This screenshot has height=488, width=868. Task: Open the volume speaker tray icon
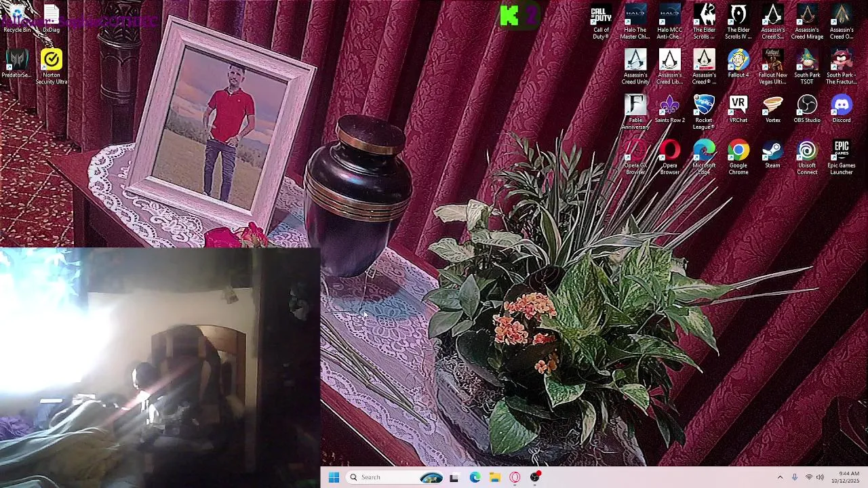coord(820,477)
